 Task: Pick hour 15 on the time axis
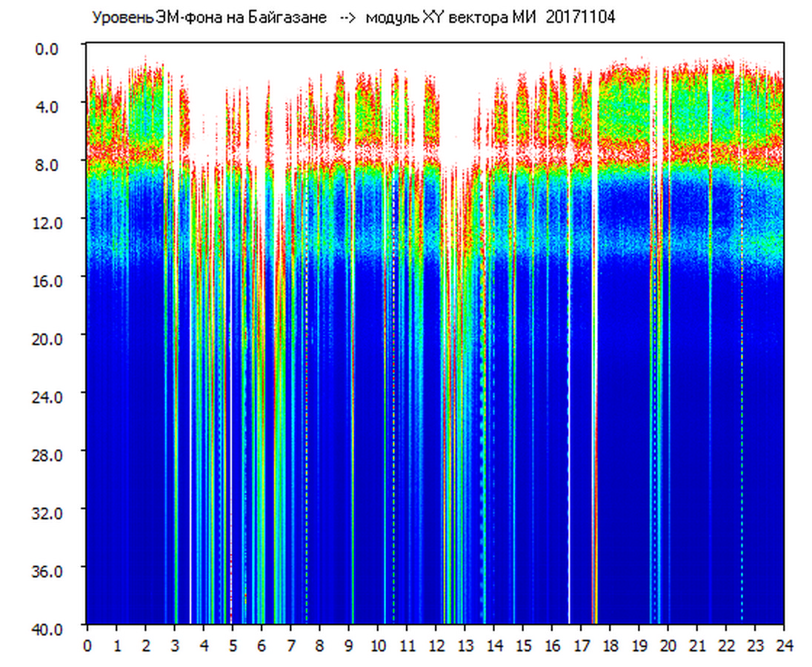point(523,646)
